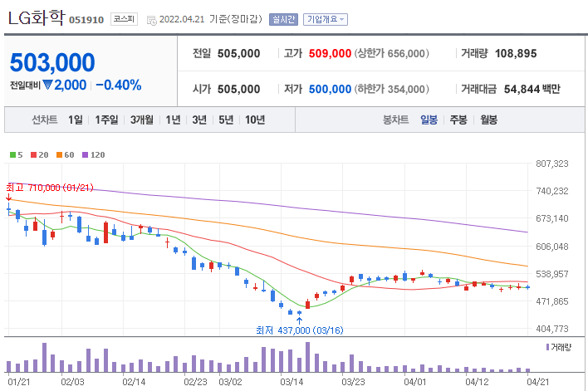Click the 807,323 y-axis price label

(552, 164)
